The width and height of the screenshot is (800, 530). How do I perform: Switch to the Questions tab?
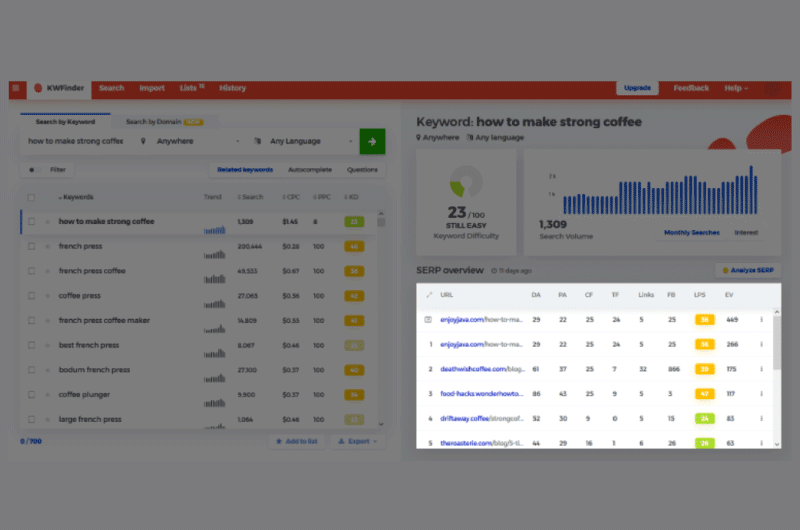point(362,170)
